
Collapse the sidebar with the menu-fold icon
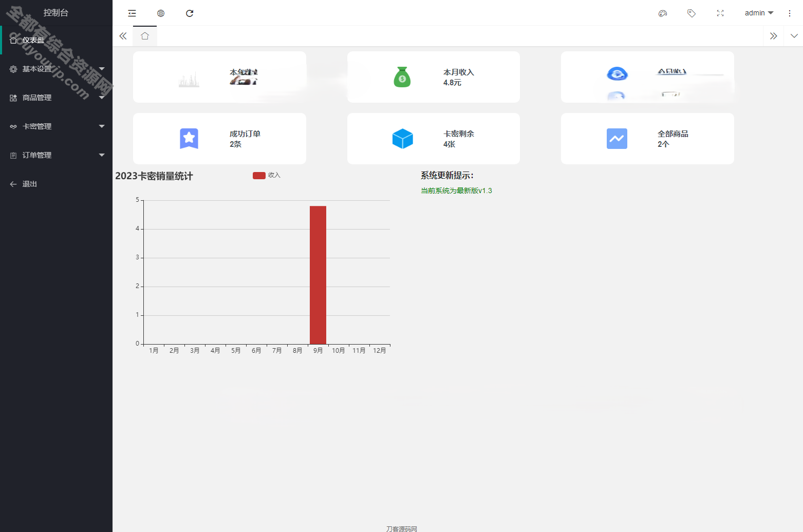tap(132, 13)
